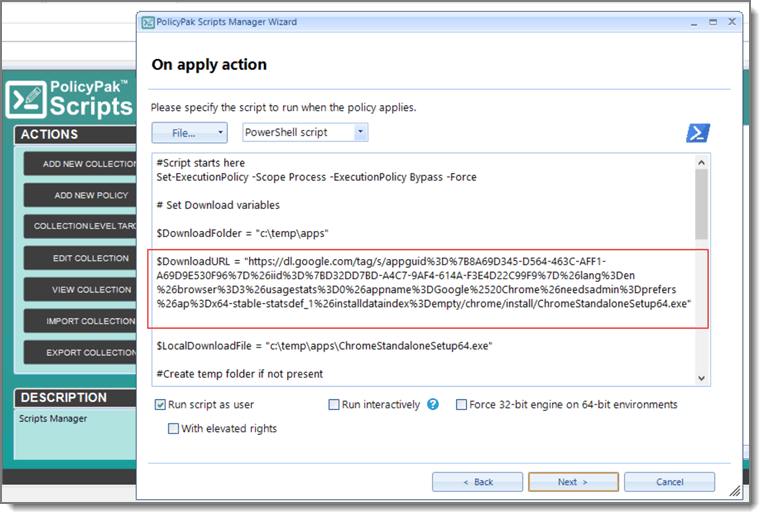The width and height of the screenshot is (766, 519).
Task: Enable Force 32-bit engine on 64-bit environments
Action: tap(461, 405)
